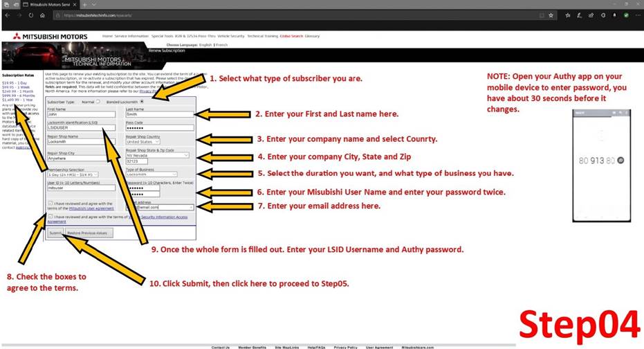
Task: Open the Mitsubishi User agreement link
Action: pyautogui.click(x=91, y=208)
